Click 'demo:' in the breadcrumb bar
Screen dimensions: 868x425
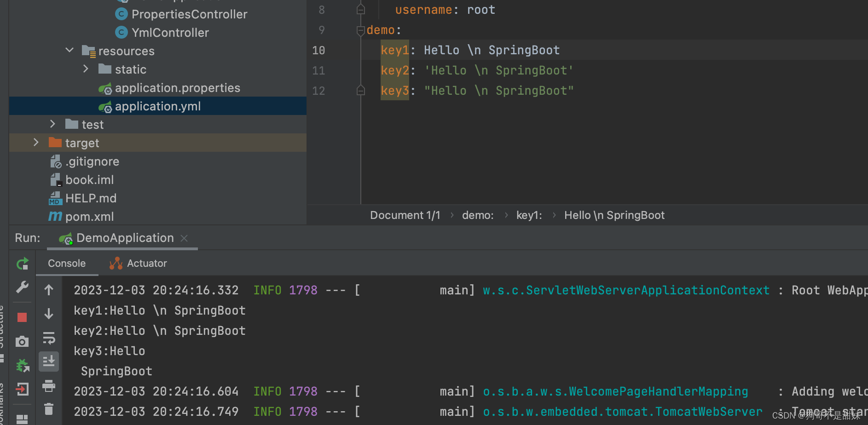pos(478,215)
